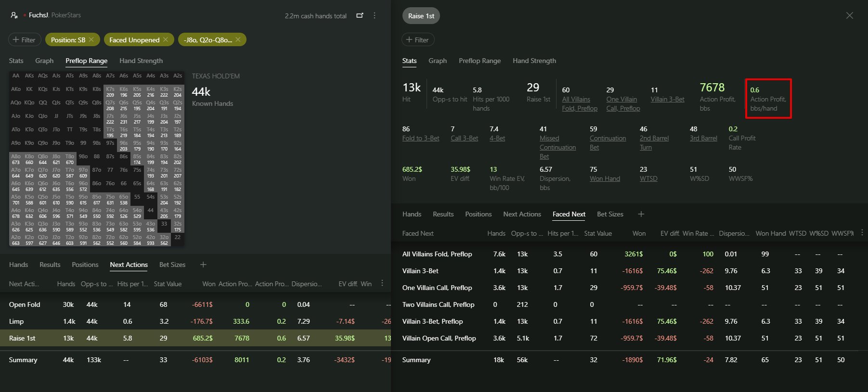Open the Preflop Range tab in the Raise 1st panel
The width and height of the screenshot is (868, 392).
pyautogui.click(x=479, y=61)
